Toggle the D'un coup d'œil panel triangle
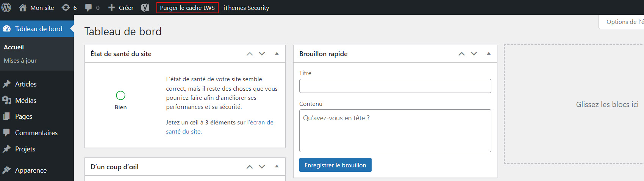 277,166
